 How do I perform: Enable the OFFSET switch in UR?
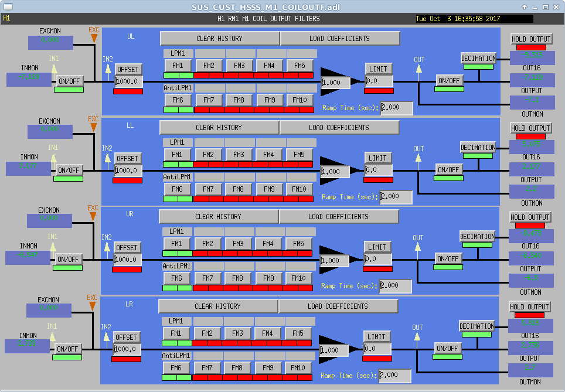point(127,247)
